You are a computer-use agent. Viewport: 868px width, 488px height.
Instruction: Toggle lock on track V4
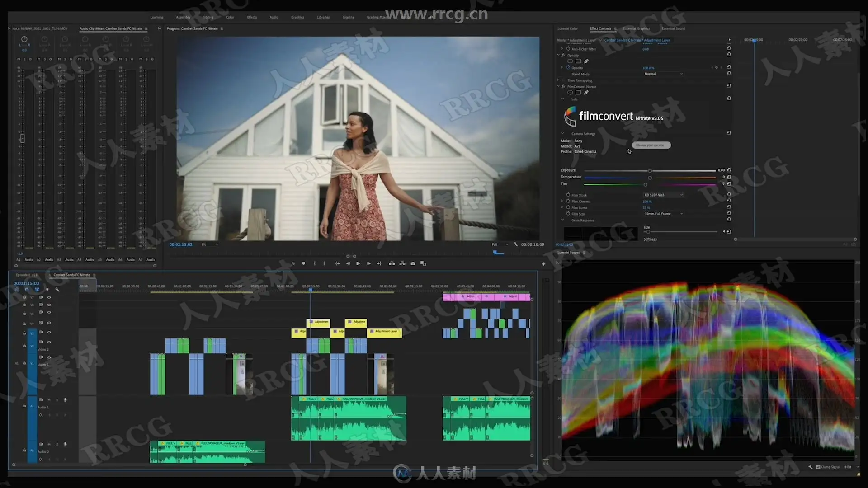pos(24,323)
